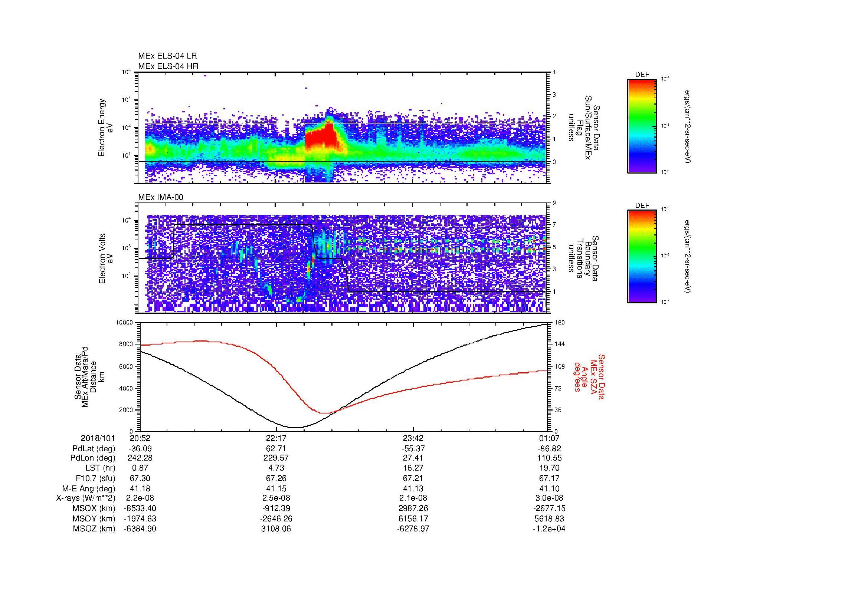Click the lower DEF color bar

tap(642, 257)
